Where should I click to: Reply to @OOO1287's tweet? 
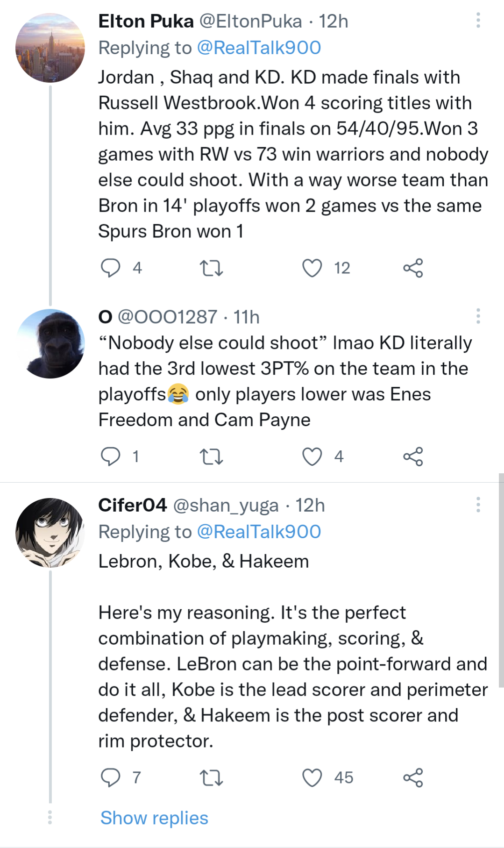(111, 456)
